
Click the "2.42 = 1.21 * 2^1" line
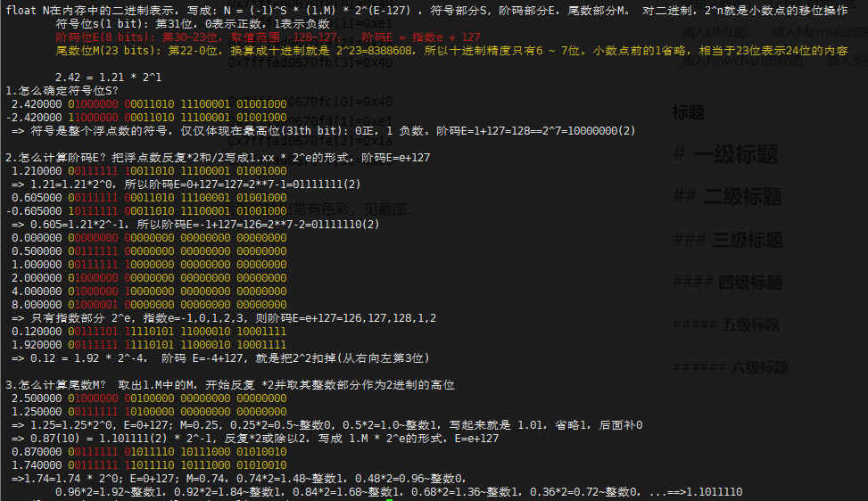point(109,78)
